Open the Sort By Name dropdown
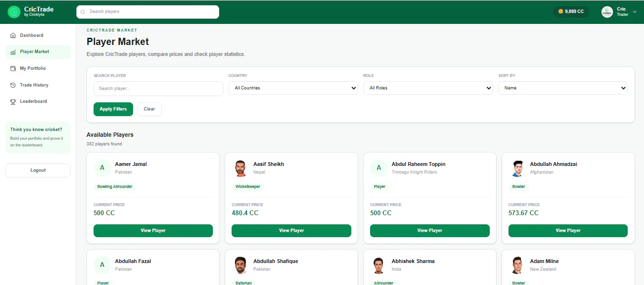Image resolution: width=644 pixels, height=285 pixels. (x=563, y=88)
